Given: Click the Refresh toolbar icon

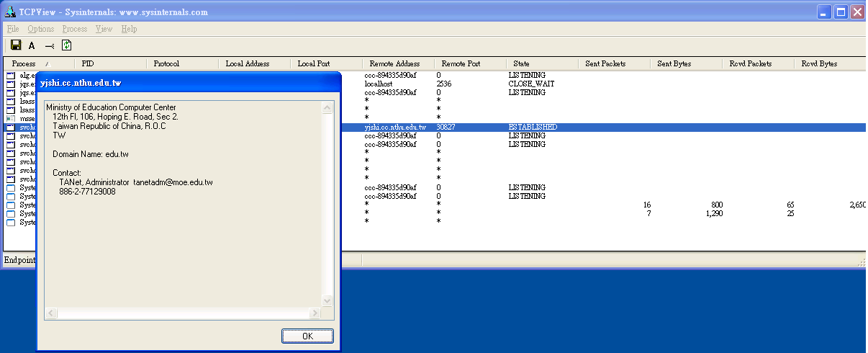Looking at the screenshot, I should pyautogui.click(x=66, y=45).
